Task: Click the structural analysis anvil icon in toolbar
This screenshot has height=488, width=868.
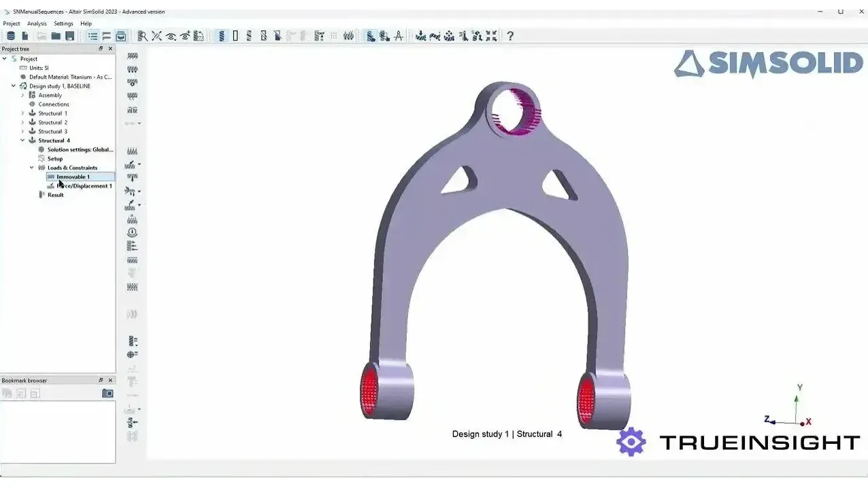Action: pyautogui.click(x=420, y=36)
